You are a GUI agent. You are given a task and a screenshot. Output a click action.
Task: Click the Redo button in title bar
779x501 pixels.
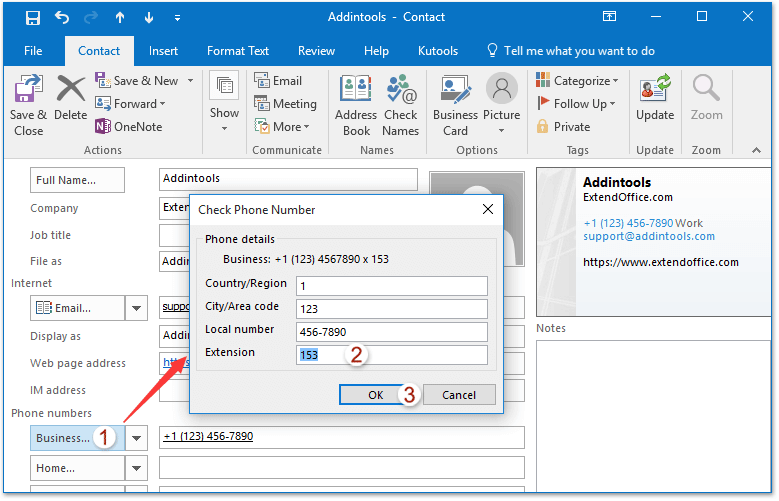pyautogui.click(x=91, y=18)
